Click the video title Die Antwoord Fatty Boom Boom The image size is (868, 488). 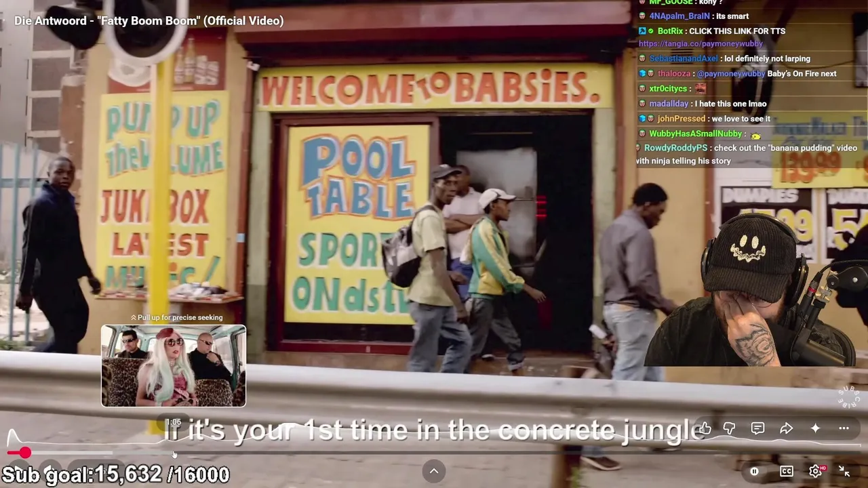149,20
